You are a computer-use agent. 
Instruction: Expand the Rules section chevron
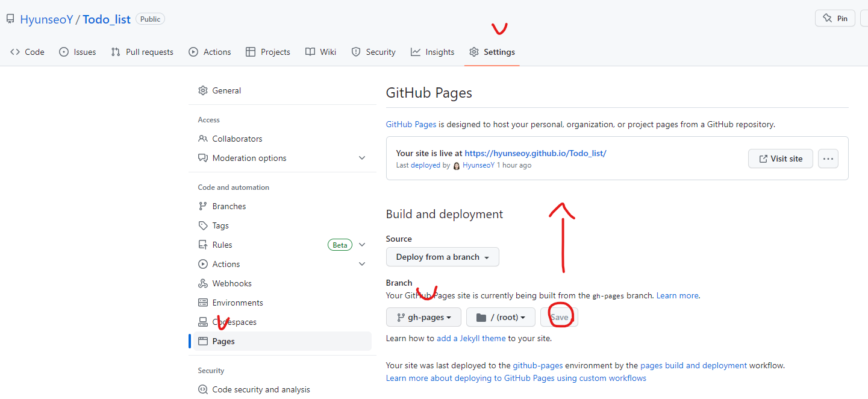tap(362, 245)
